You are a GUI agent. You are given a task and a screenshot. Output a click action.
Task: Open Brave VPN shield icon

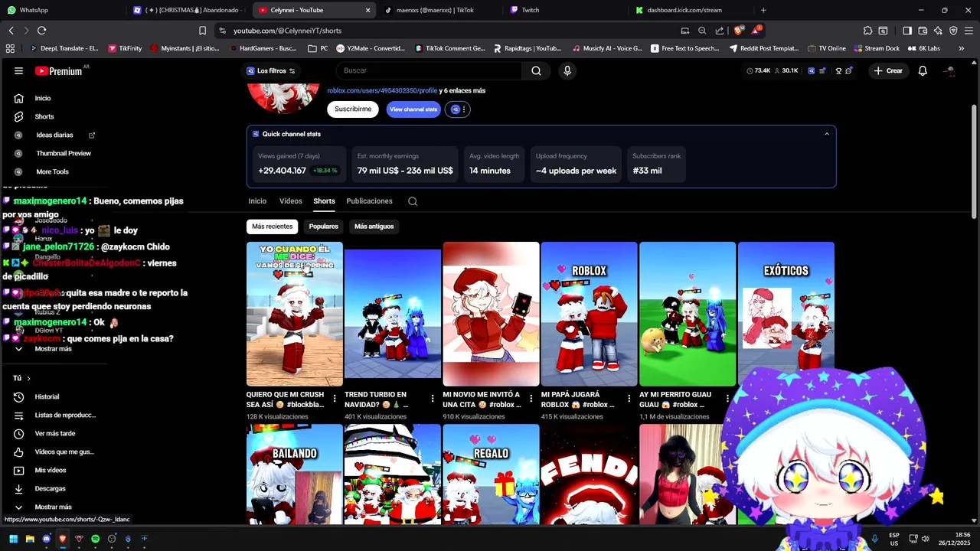(x=953, y=31)
